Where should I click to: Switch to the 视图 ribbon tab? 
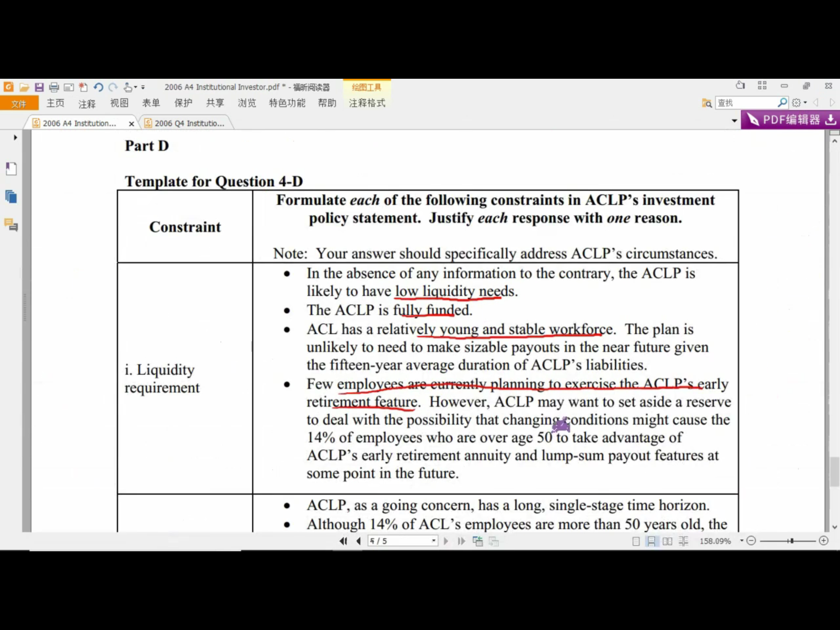pyautogui.click(x=119, y=103)
